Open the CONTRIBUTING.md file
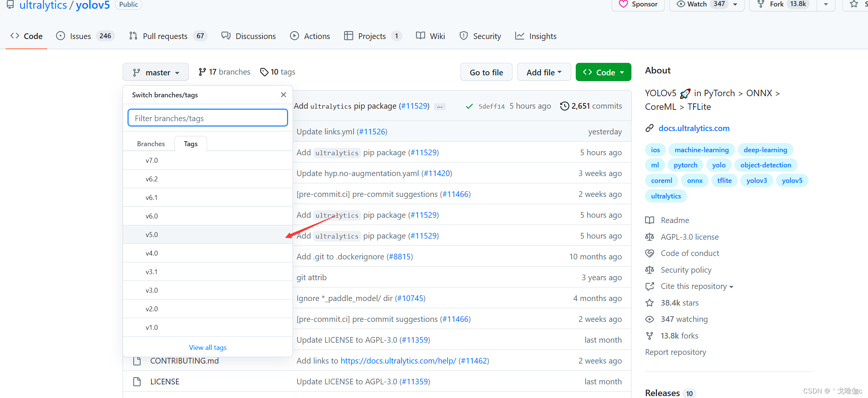The height and width of the screenshot is (398, 868). click(x=184, y=361)
